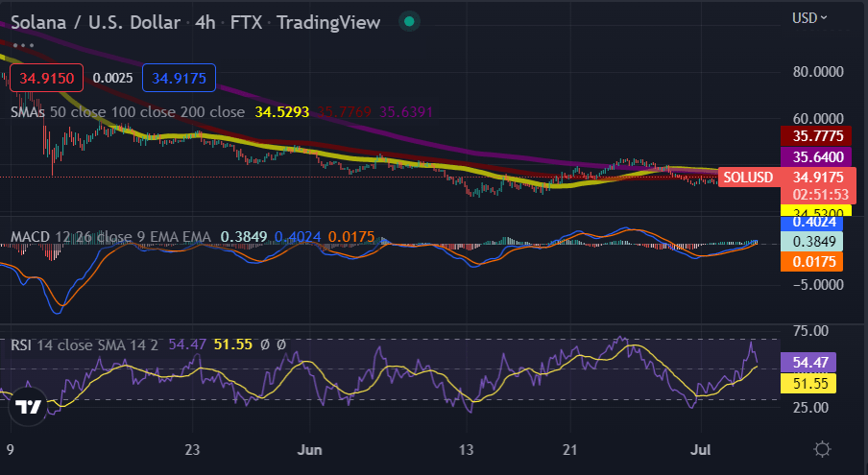This screenshot has height=475, width=868.
Task: Click the Jul date on time axis
Action: (x=700, y=450)
